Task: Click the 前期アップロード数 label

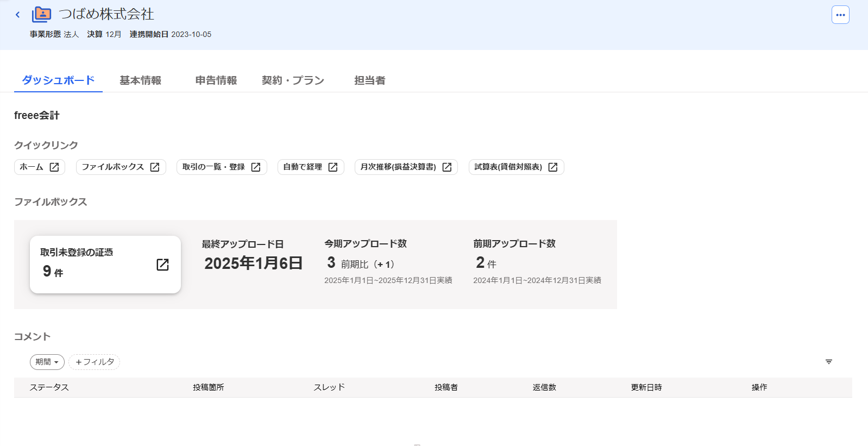Action: [x=514, y=244]
